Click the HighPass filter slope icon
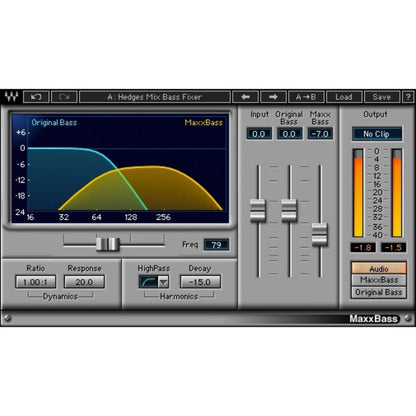Screen dimensions: 416x416 [149, 282]
